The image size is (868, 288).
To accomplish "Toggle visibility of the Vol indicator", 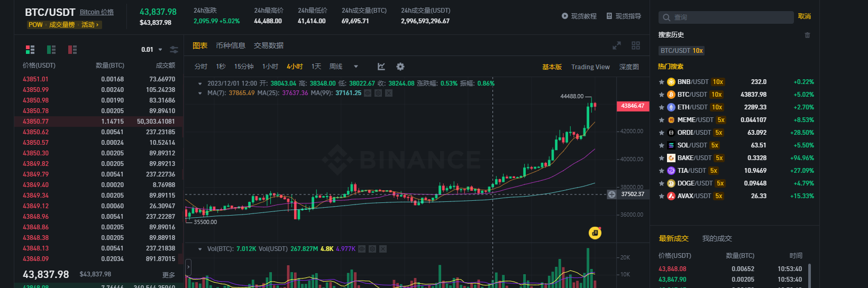I will [x=362, y=249].
